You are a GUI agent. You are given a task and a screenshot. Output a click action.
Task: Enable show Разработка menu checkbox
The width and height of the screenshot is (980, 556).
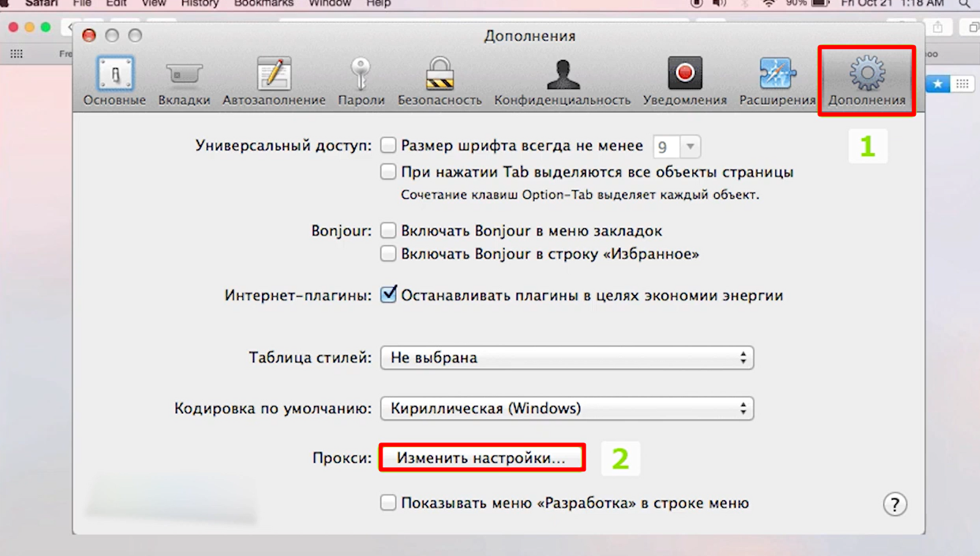click(x=388, y=503)
